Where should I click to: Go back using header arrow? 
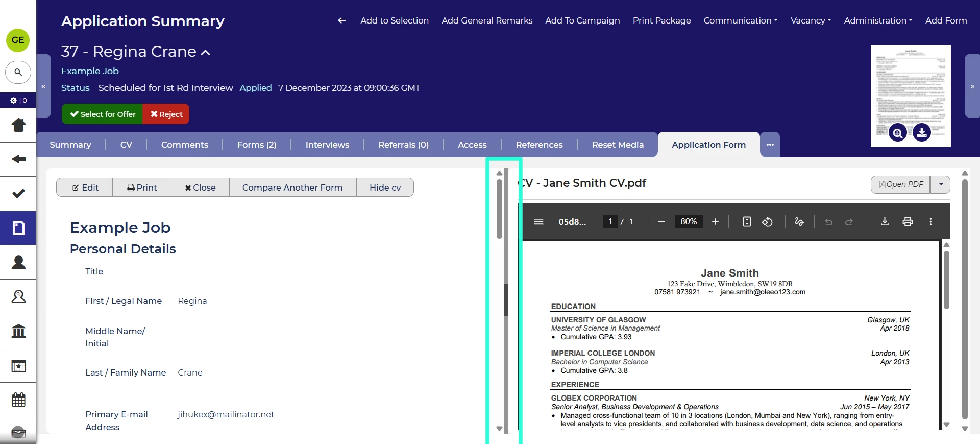[342, 20]
